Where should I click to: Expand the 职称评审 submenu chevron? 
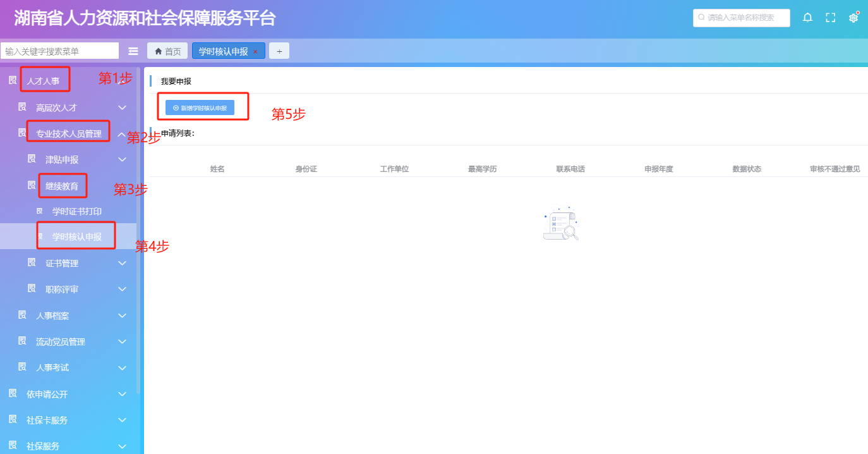pyautogui.click(x=123, y=289)
